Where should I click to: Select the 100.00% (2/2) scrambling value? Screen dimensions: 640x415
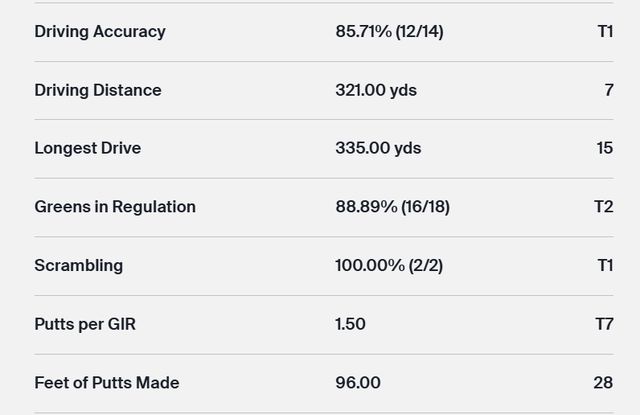389,265
